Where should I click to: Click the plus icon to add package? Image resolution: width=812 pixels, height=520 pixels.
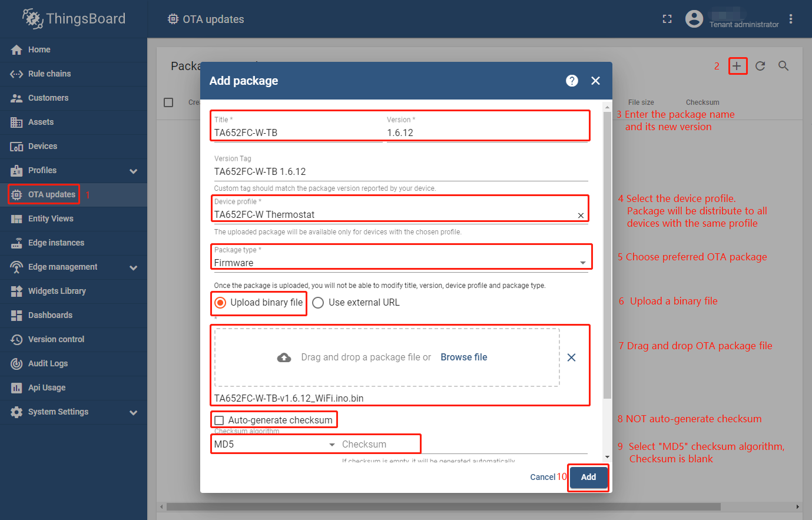(x=737, y=66)
